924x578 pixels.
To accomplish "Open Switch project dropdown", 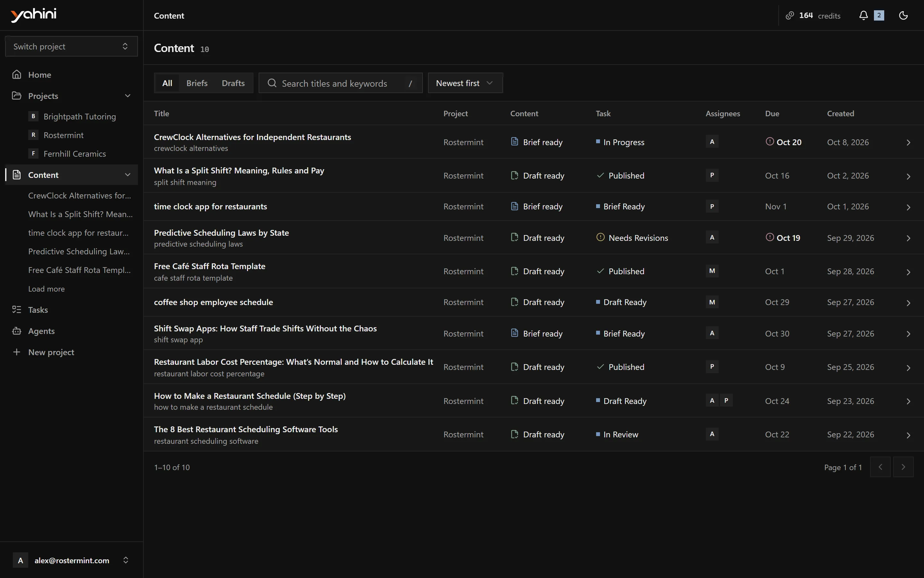I will 72,46.
